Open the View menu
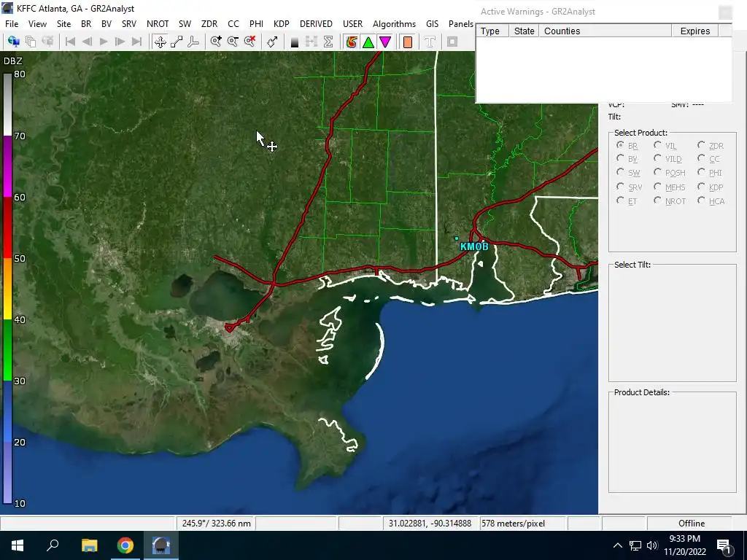 click(37, 24)
